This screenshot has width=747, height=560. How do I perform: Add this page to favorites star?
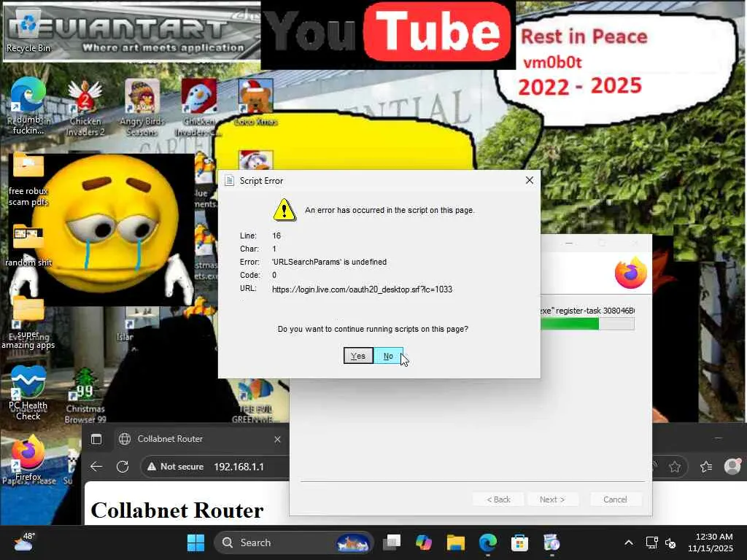pyautogui.click(x=675, y=467)
